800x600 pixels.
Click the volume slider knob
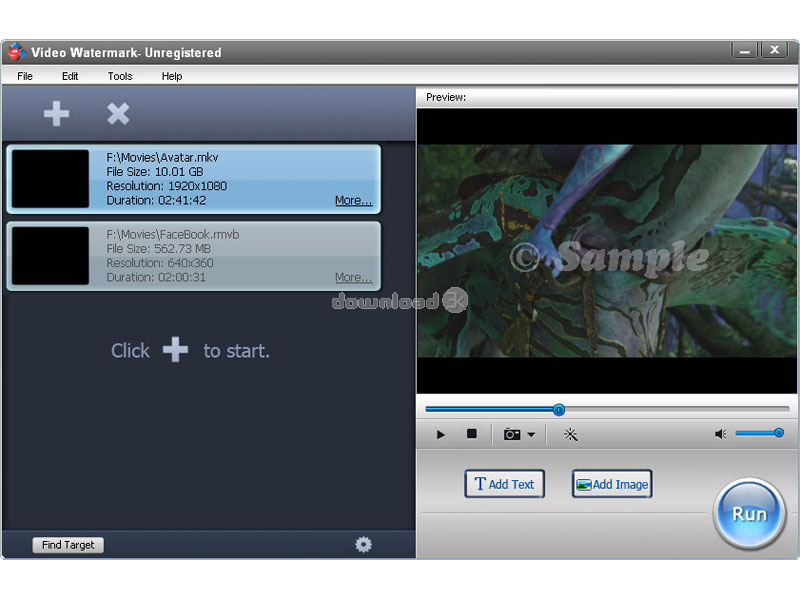pyautogui.click(x=779, y=433)
